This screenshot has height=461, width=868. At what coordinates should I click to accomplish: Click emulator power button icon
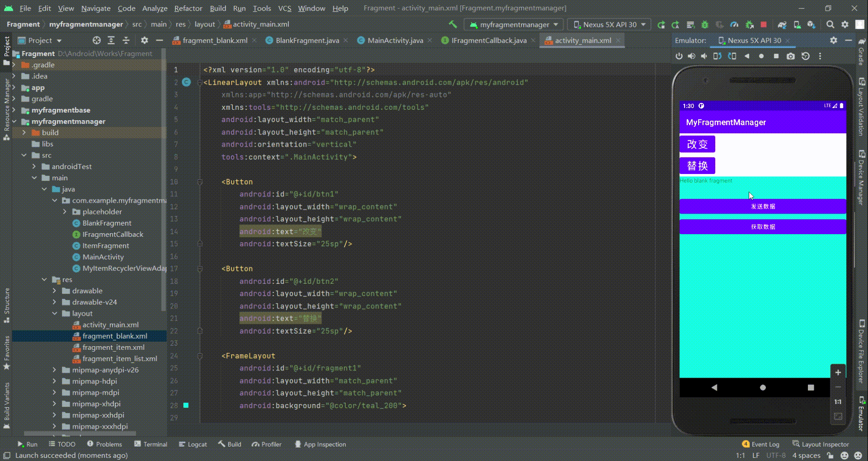[x=679, y=56]
